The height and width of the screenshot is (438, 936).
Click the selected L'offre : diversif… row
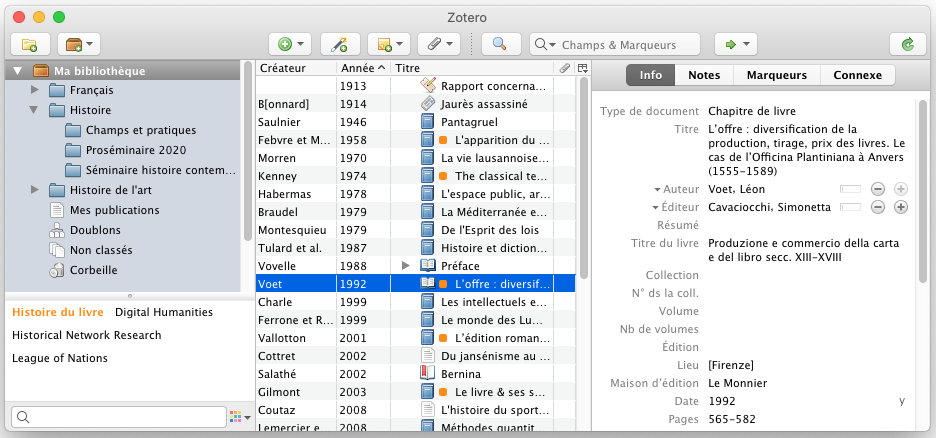pyautogui.click(x=415, y=283)
